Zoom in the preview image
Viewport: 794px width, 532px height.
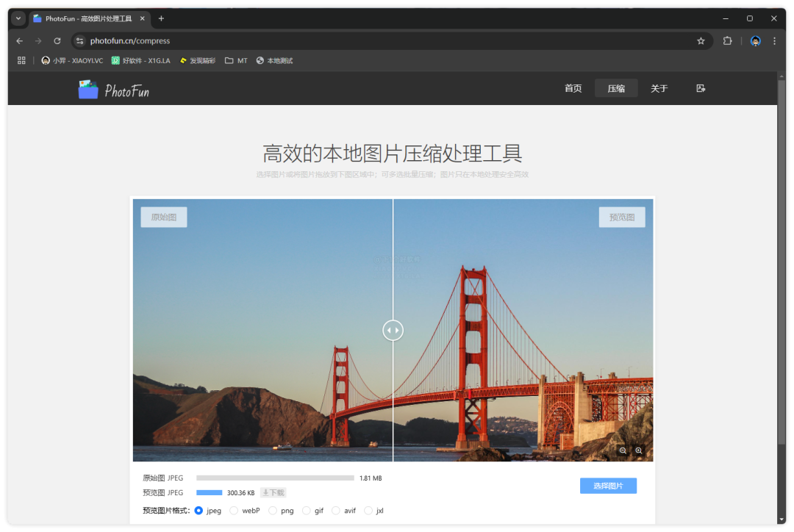tap(639, 450)
